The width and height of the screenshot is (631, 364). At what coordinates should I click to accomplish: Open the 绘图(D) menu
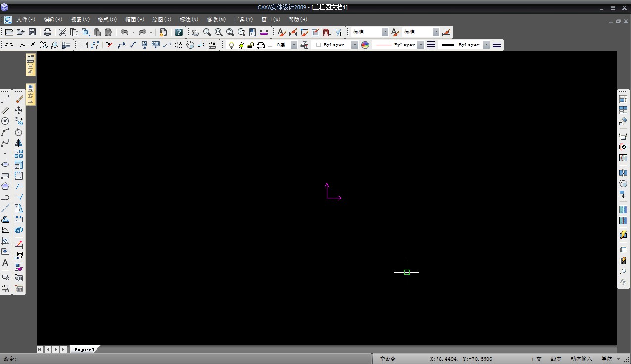click(162, 20)
